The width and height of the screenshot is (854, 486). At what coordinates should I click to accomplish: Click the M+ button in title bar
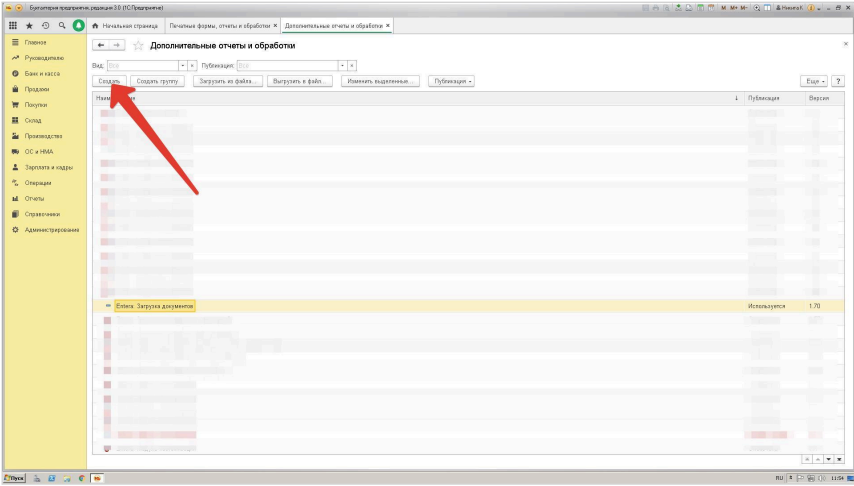click(734, 8)
